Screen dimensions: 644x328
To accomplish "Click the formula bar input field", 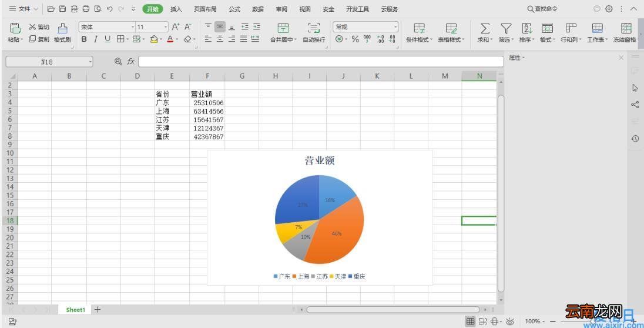I will tap(321, 62).
